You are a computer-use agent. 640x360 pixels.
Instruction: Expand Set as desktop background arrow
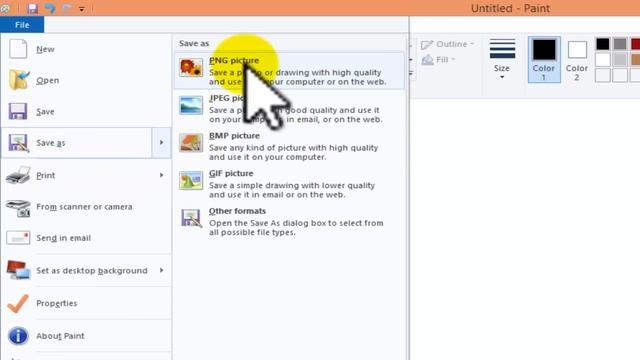162,270
